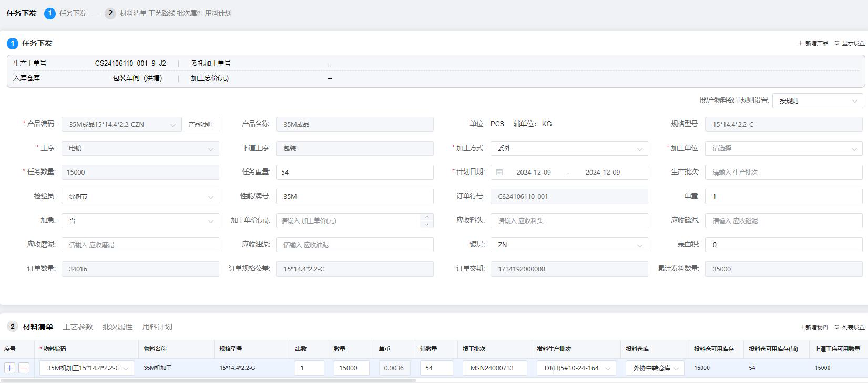This screenshot has width=868, height=384.
Task: Switch to the 用料计划 tab
Action: pyautogui.click(x=157, y=327)
